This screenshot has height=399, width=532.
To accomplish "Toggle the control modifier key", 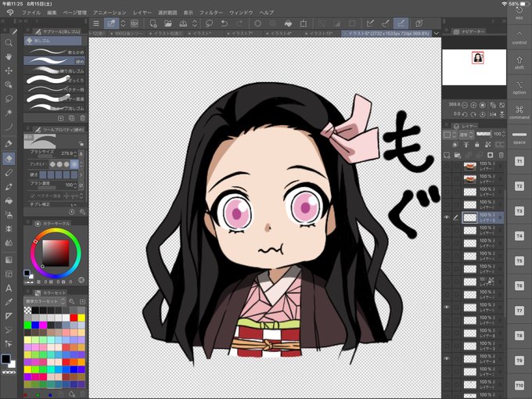I will tap(519, 38).
